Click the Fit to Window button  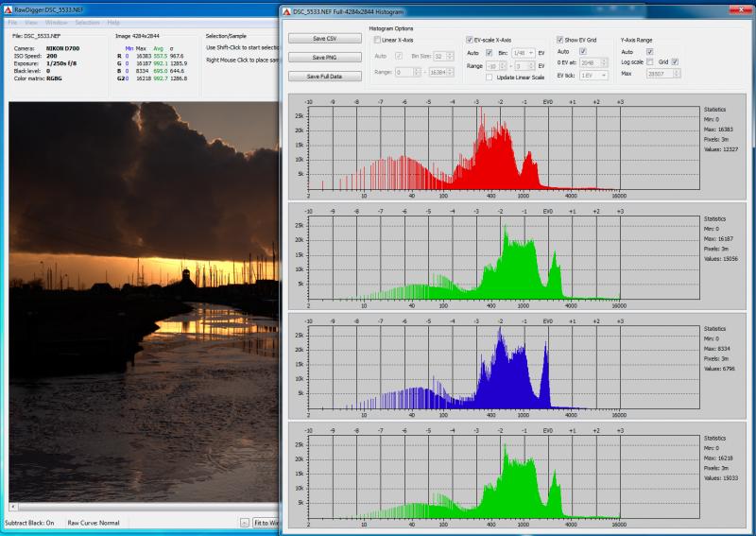[x=266, y=523]
